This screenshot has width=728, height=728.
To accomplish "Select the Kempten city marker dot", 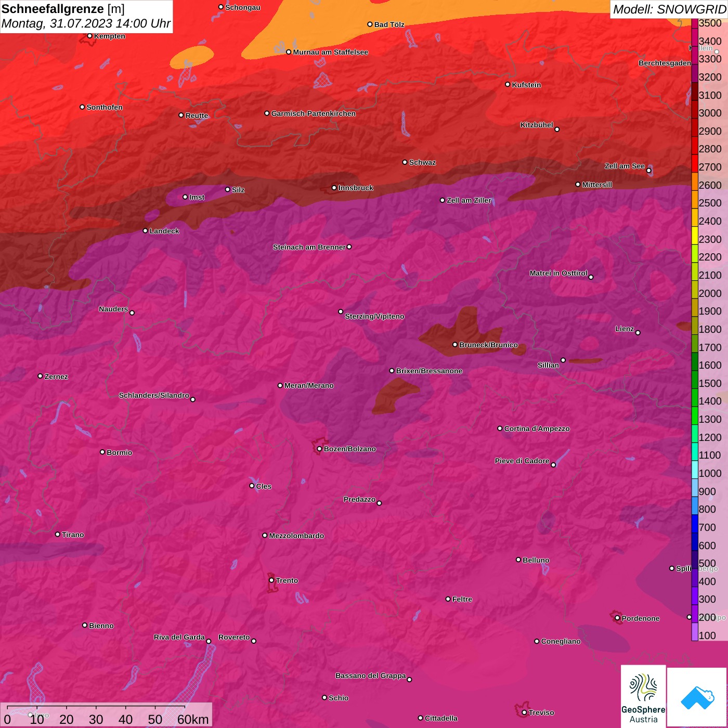I will 90,36.
